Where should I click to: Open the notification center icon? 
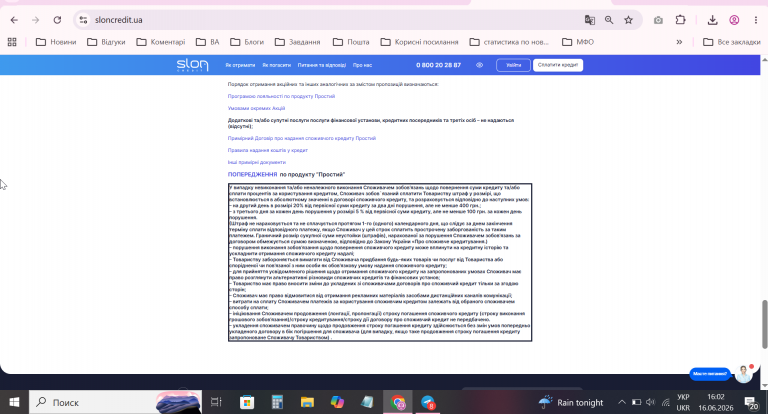[x=751, y=403]
